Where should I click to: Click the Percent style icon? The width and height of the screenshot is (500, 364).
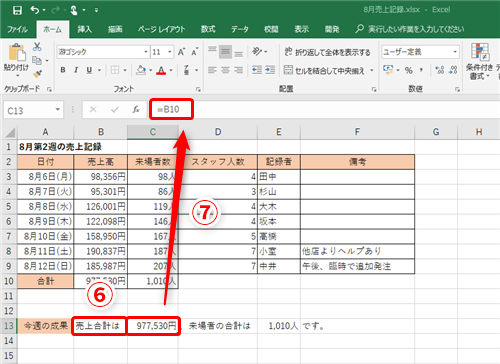coord(409,70)
